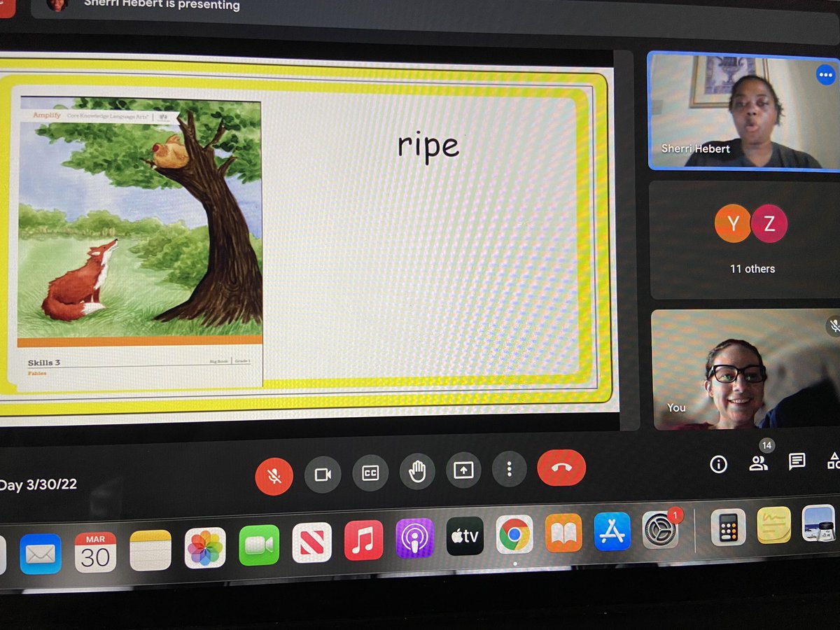Unmute the microphone in the call bar

[x=274, y=476]
